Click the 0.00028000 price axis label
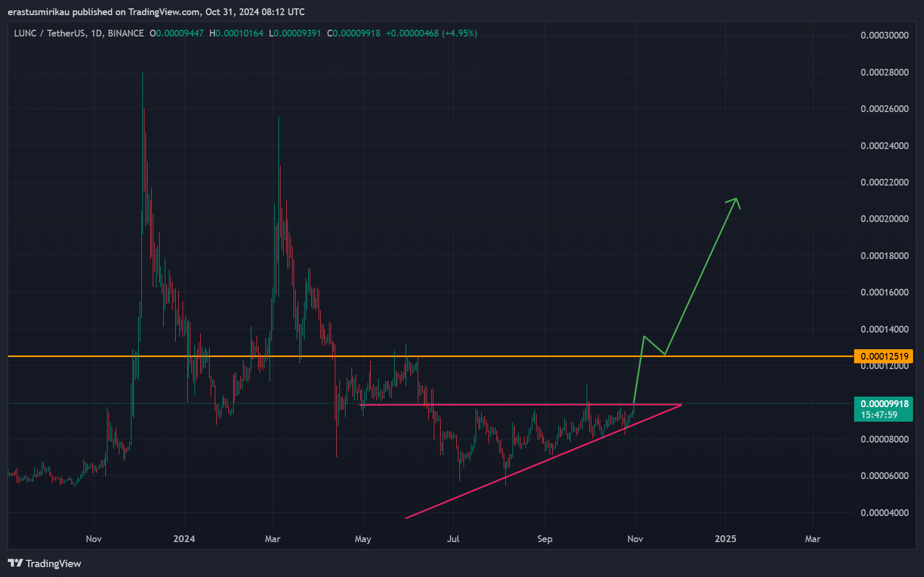 pos(884,72)
